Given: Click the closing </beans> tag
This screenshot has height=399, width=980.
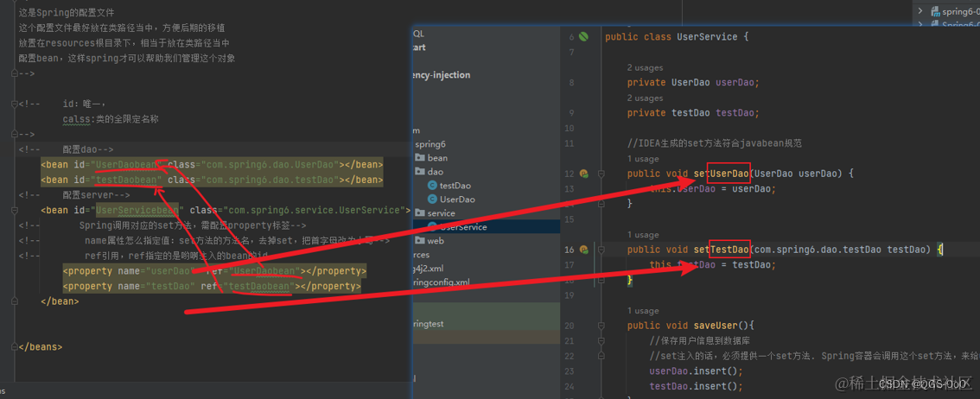Looking at the screenshot, I should (x=41, y=346).
